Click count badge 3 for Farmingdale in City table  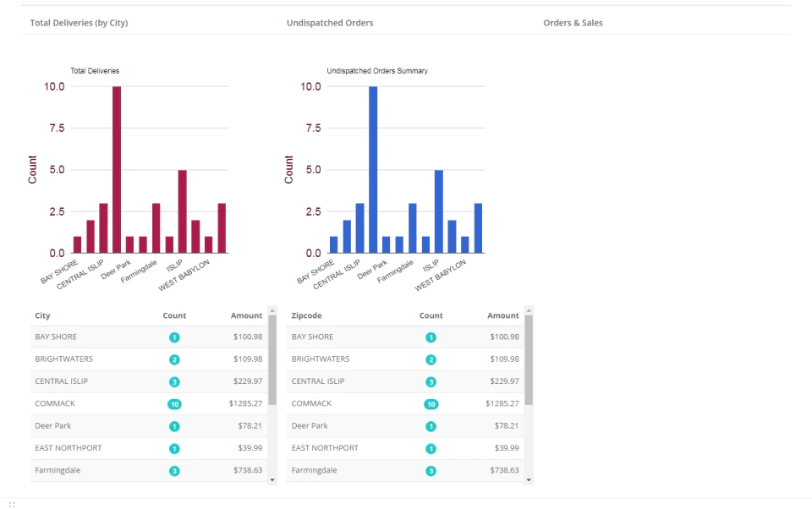pos(174,471)
